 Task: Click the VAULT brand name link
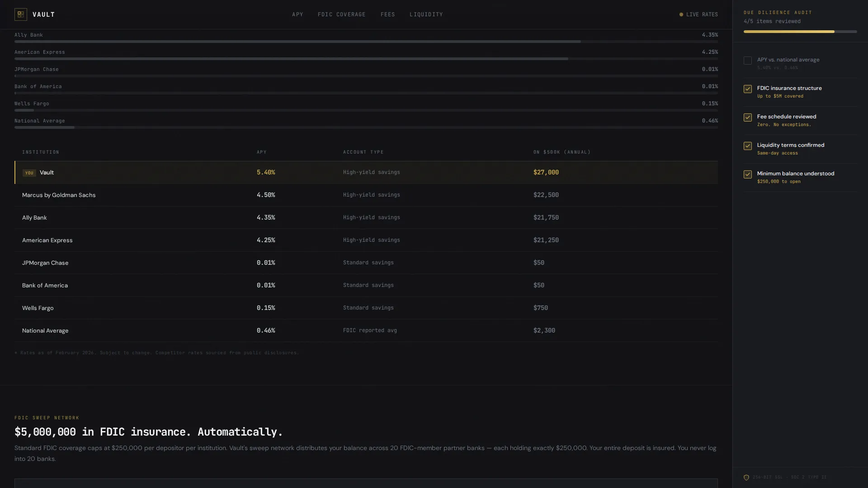click(44, 14)
